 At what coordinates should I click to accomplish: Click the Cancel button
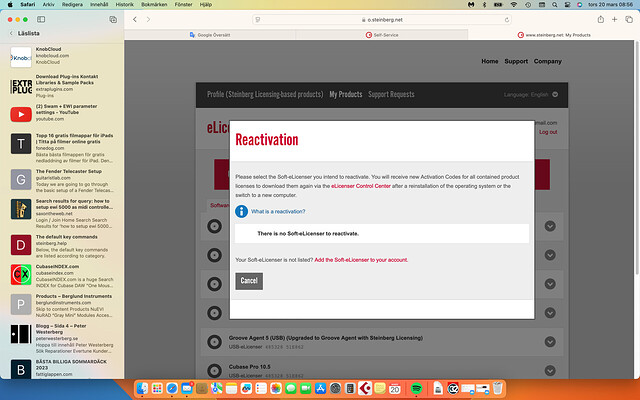tap(249, 281)
